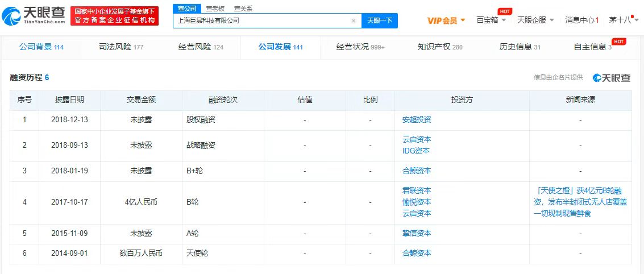Switch to 经营风险 section tab

point(201,47)
